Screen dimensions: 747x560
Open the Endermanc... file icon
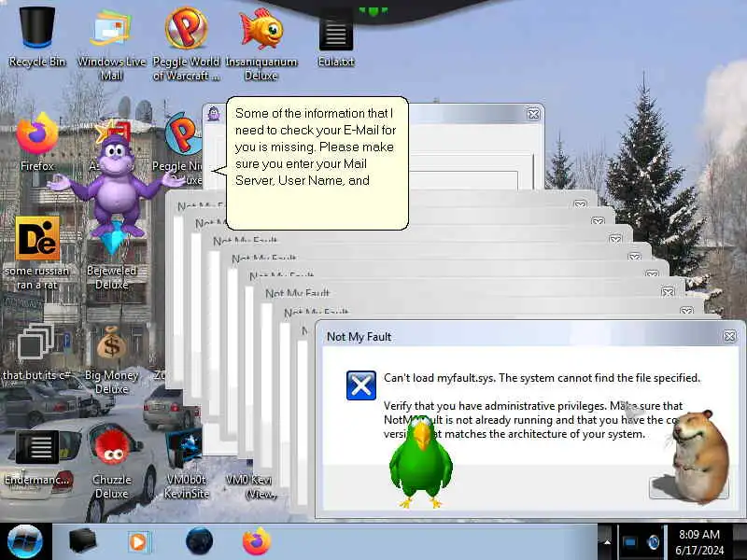coord(37,458)
